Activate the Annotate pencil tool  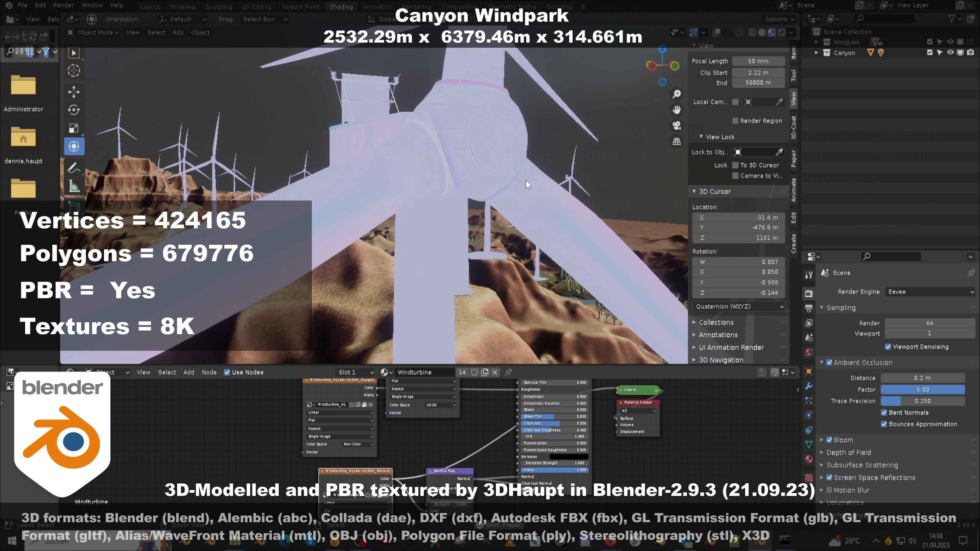click(x=74, y=168)
